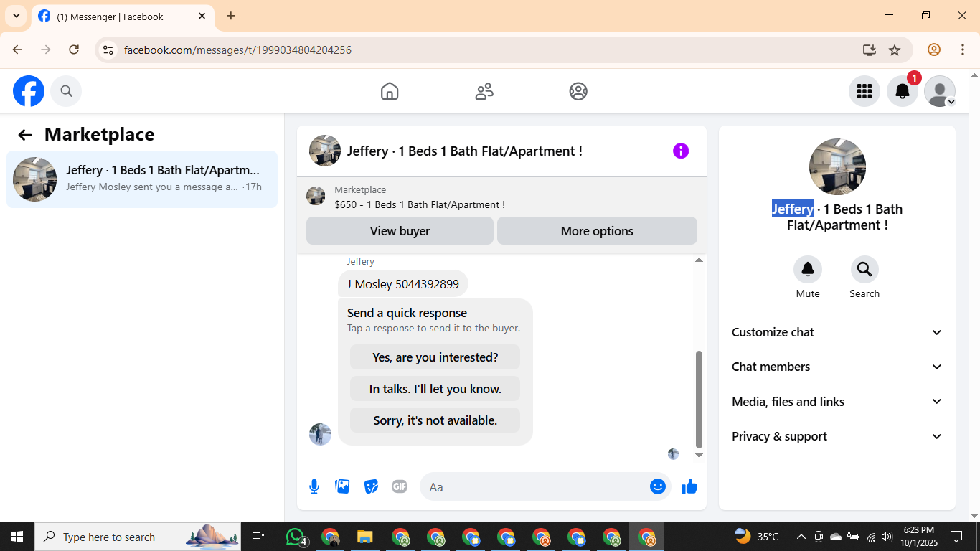980x551 pixels.
Task: Go back using the Marketplace back arrow
Action: [x=25, y=135]
